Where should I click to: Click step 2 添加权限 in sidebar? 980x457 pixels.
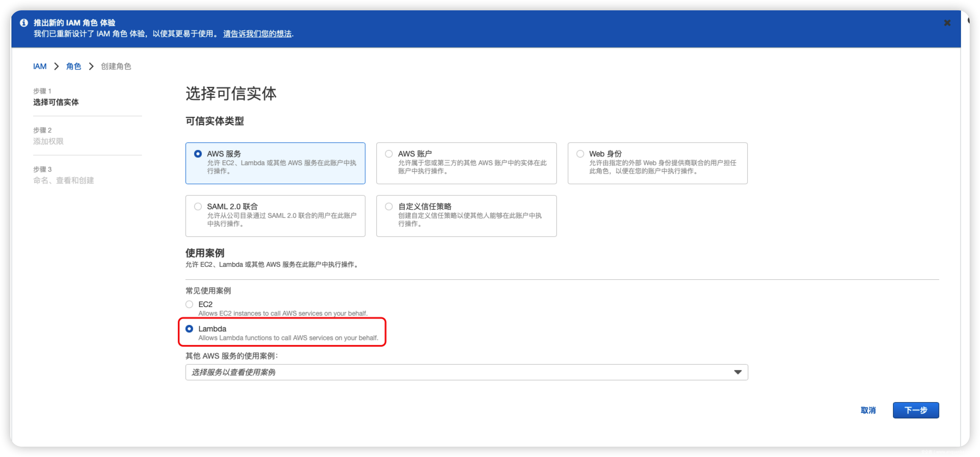(48, 142)
